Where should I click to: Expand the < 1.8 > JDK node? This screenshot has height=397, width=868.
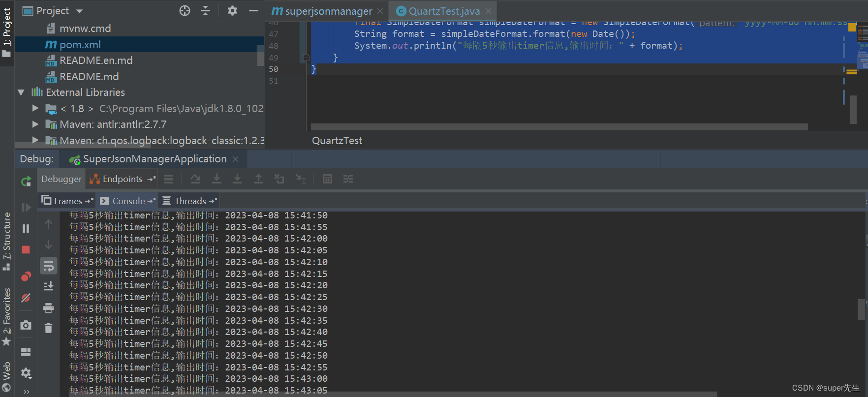coord(35,108)
